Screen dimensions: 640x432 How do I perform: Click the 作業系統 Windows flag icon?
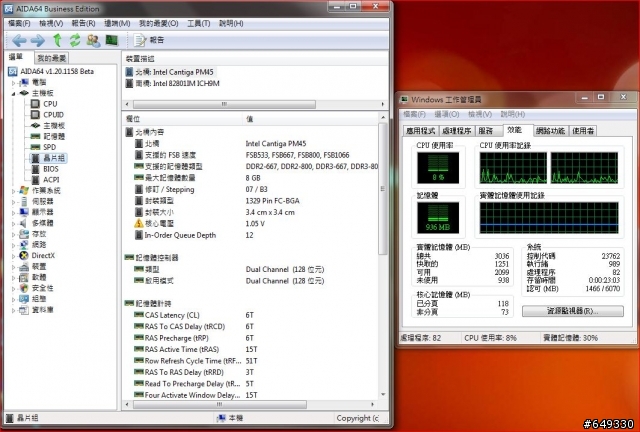pyautogui.click(x=24, y=190)
